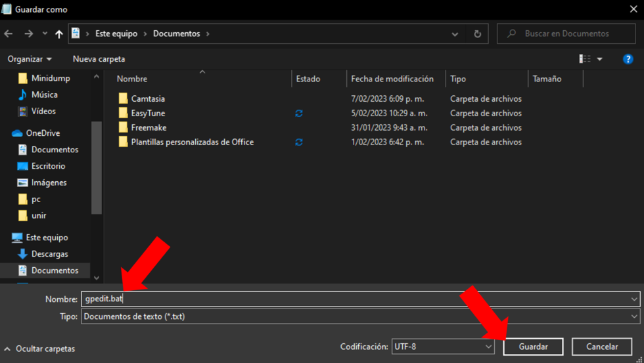Screen dimensions: 644x363
Task: Click 'Carpeta de archivos' in the EasyTune row
Action: pyautogui.click(x=486, y=113)
